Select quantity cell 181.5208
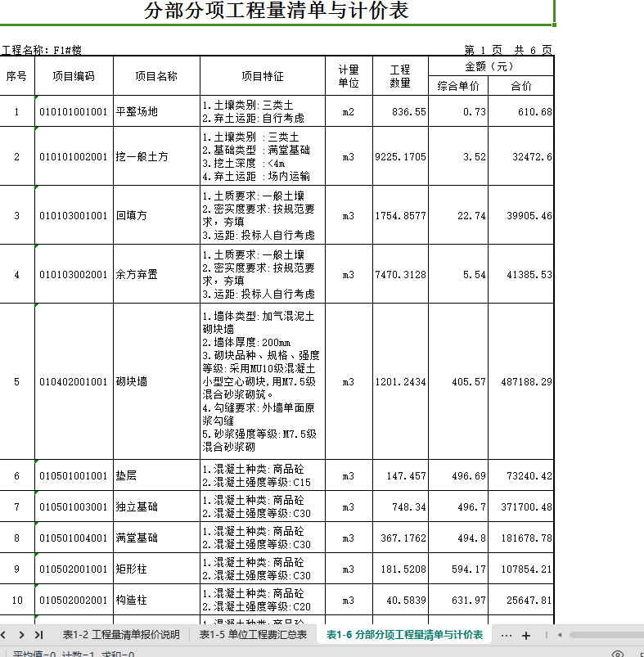Image resolution: width=644 pixels, height=657 pixels. click(400, 568)
